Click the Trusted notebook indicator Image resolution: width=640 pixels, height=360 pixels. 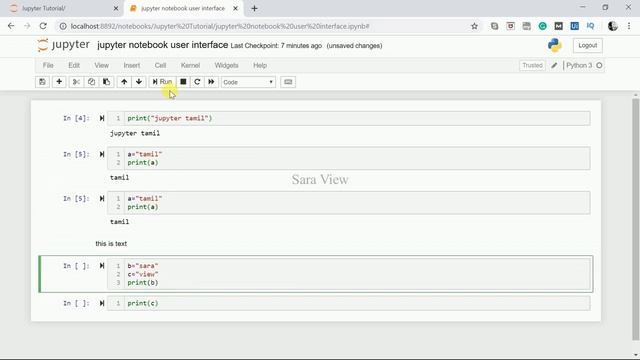(532, 65)
